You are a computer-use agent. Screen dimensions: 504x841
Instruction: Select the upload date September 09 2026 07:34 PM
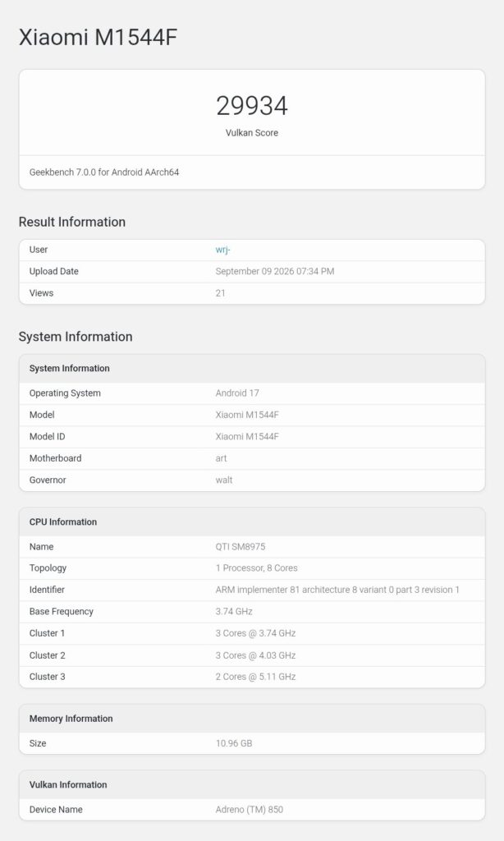pos(274,271)
